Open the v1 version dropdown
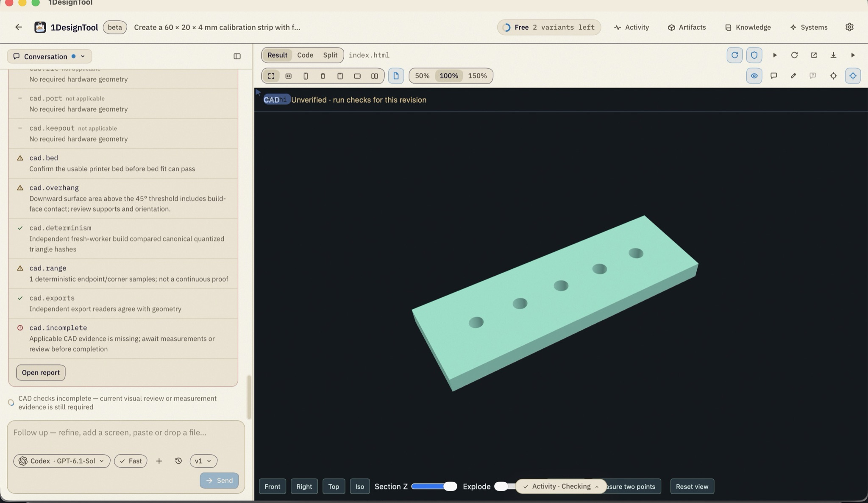The height and width of the screenshot is (503, 868). (x=203, y=461)
